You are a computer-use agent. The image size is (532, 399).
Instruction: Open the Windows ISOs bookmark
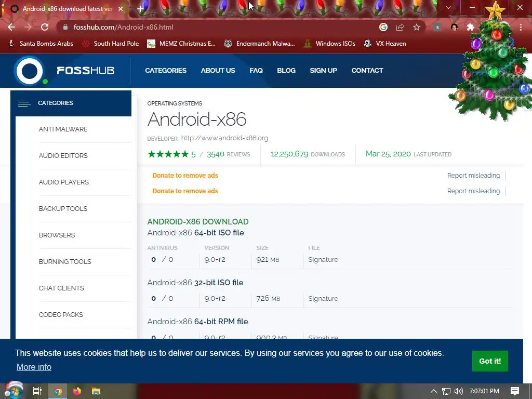click(329, 44)
